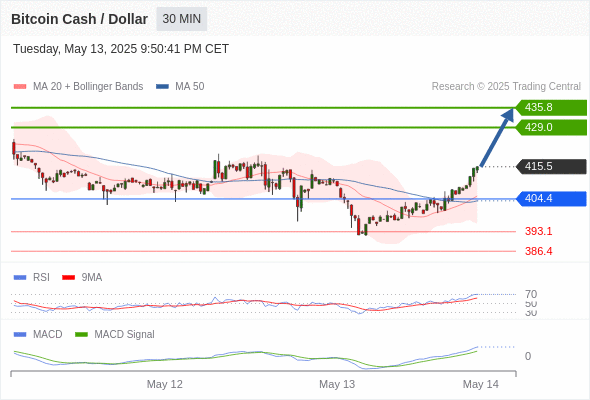Click the May 13 date axis label
Image resolution: width=590 pixels, height=400 pixels.
(x=337, y=384)
